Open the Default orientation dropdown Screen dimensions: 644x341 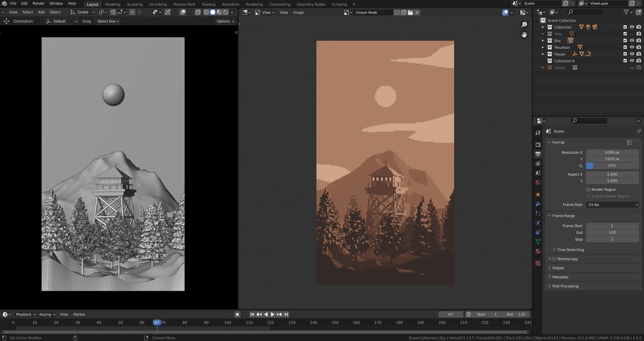pos(62,21)
